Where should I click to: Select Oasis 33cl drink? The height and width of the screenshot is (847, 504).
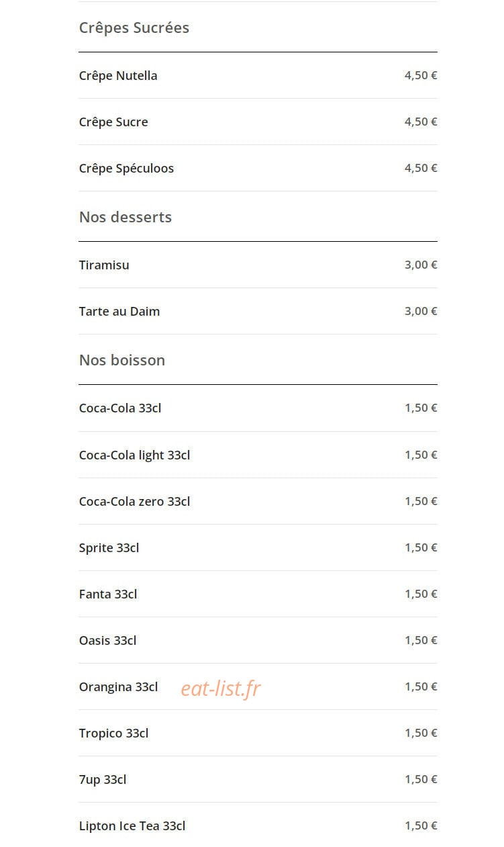click(x=258, y=640)
